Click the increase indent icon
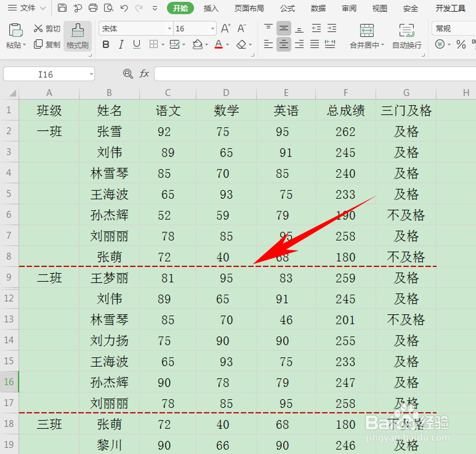This screenshot has height=454, width=476. pos(332,28)
